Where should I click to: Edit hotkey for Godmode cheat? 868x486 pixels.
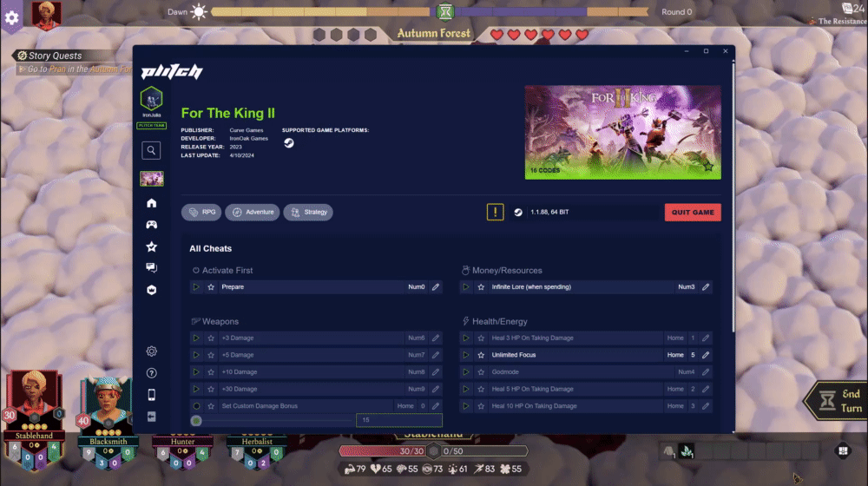pos(705,372)
